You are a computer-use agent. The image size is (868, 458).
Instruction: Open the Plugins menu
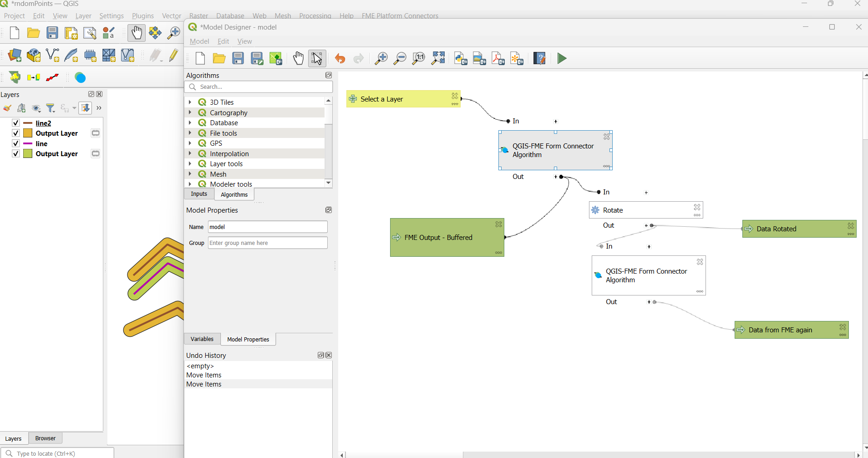coord(143,15)
